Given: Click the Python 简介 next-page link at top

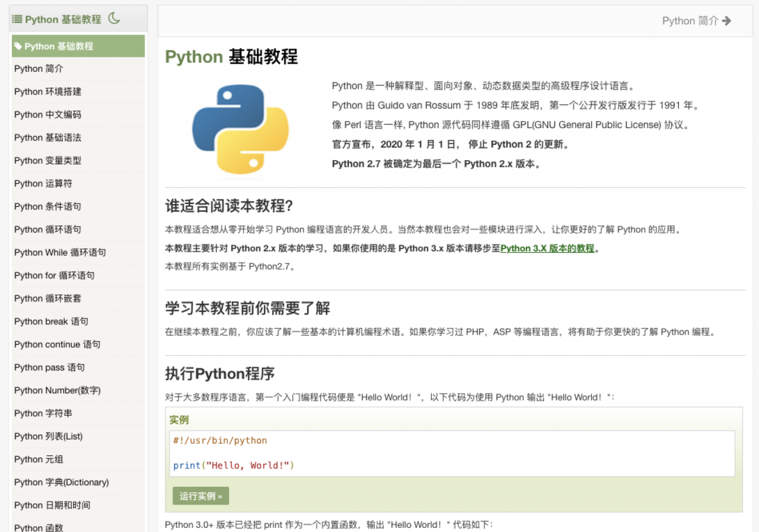Looking at the screenshot, I should pos(690,21).
